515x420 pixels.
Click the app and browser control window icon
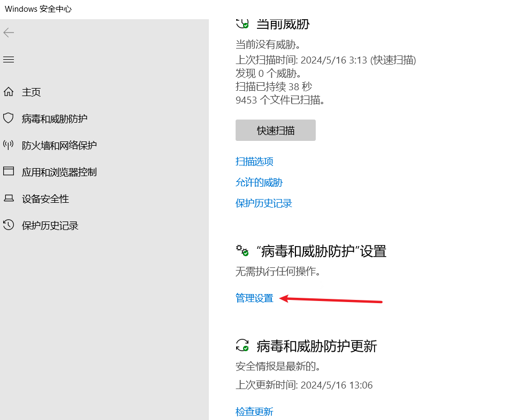point(9,171)
